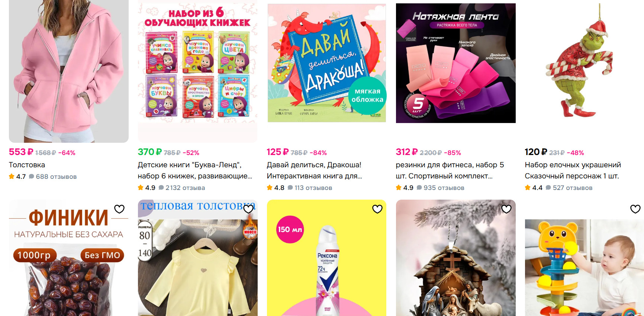Open the Набор елочных украшений title link

(573, 170)
